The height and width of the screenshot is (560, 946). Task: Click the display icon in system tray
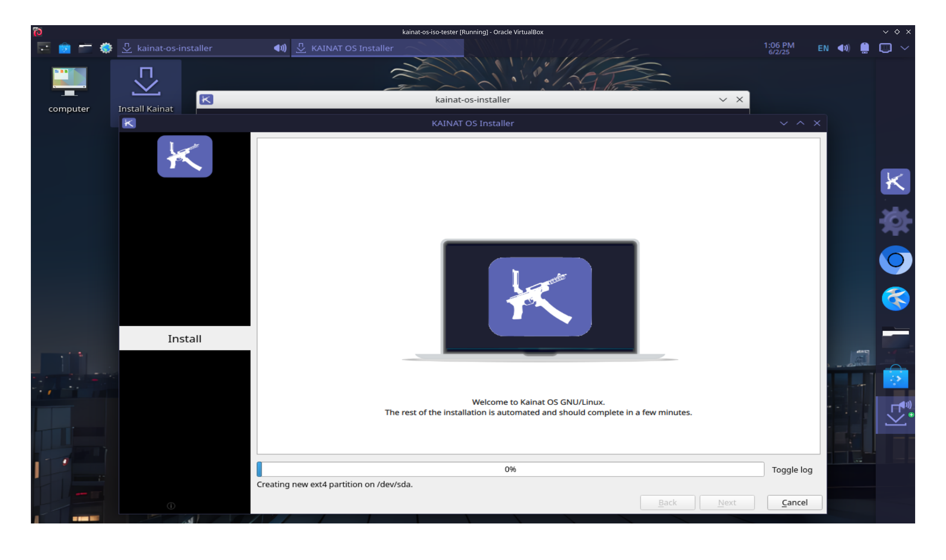tap(885, 48)
